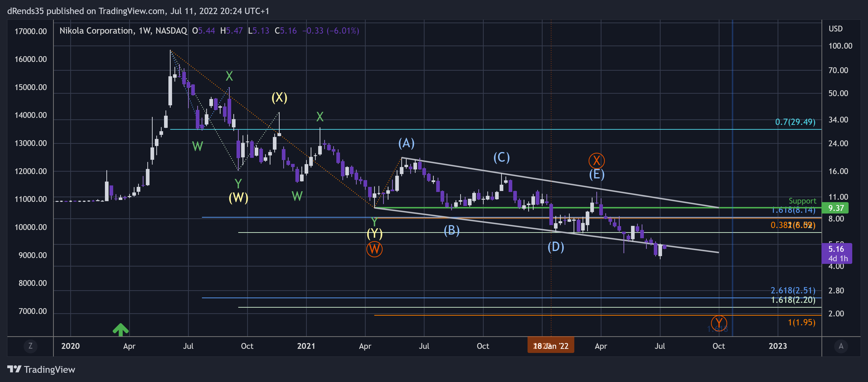The image size is (868, 382).
Task: Click the 70.00 right price axis label
Action: tap(838, 70)
